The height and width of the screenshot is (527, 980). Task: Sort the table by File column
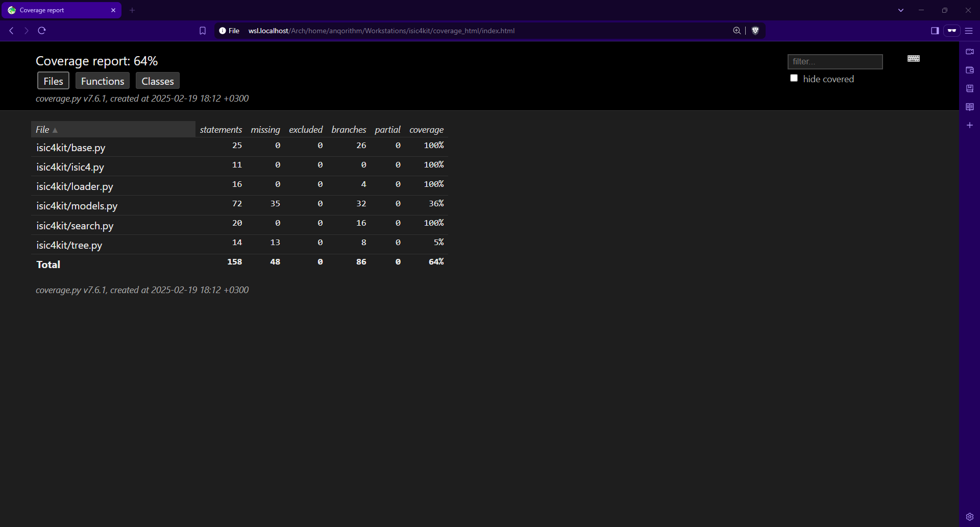[43, 130]
